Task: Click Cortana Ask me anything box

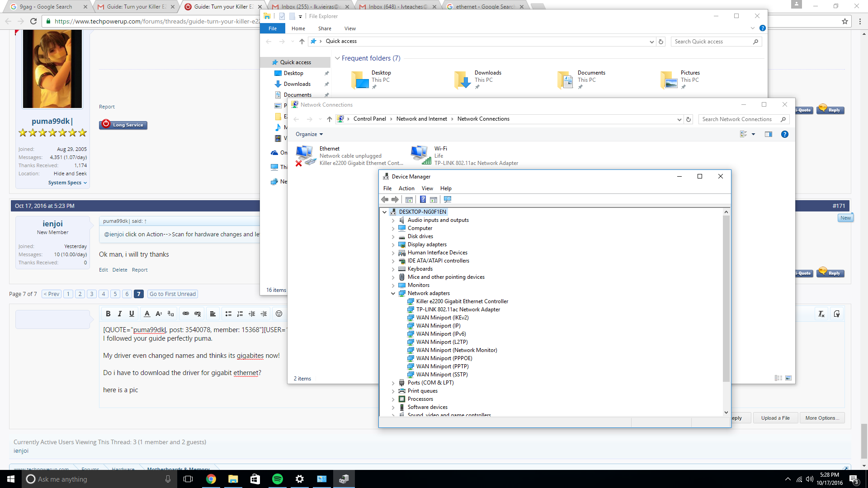Action: pos(99,479)
